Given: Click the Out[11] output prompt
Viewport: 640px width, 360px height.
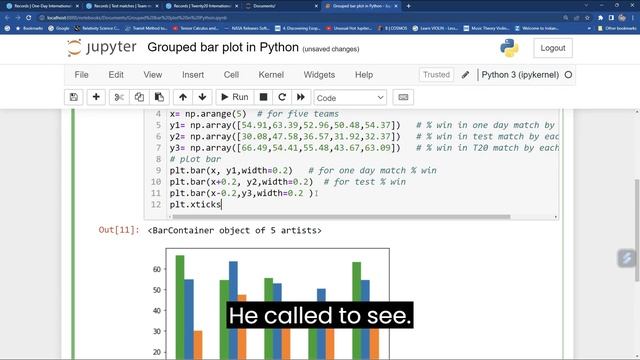Looking at the screenshot, I should tap(119, 230).
